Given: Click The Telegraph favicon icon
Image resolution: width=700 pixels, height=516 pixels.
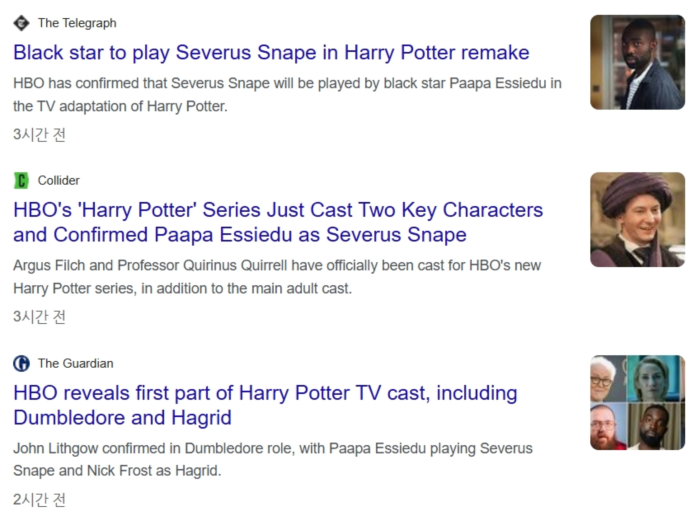Looking at the screenshot, I should 21,23.
